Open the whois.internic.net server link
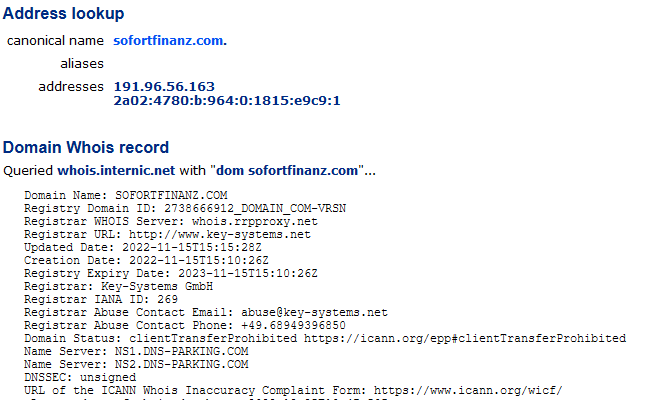Image resolution: width=668 pixels, height=400 pixels. point(116,170)
